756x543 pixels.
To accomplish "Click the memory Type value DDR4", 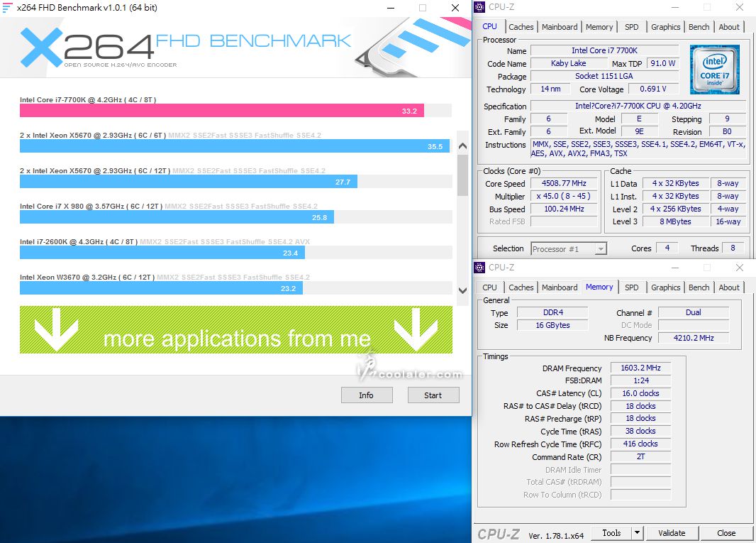I will click(x=552, y=313).
